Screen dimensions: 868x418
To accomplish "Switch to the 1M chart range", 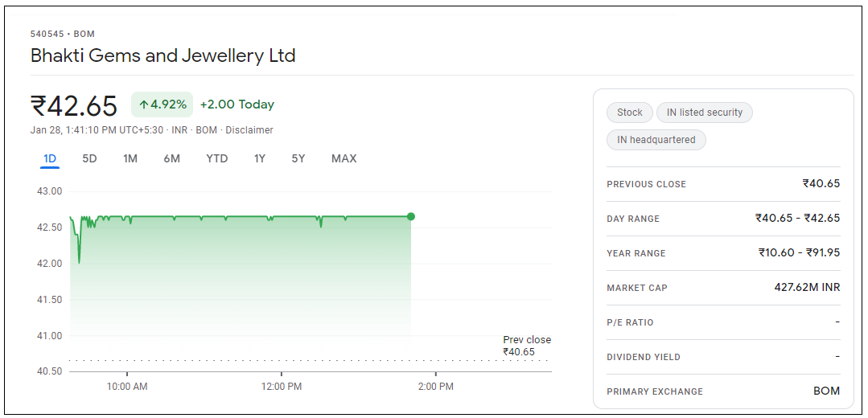I will pyautogui.click(x=130, y=159).
